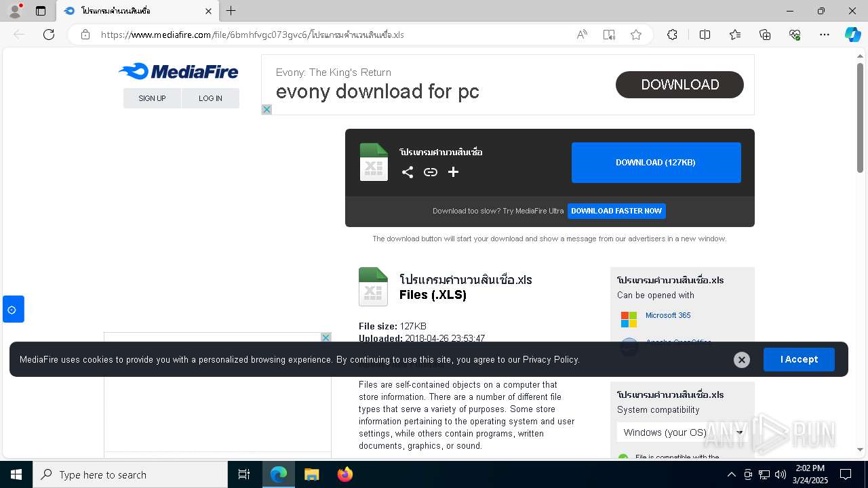Click the Edge icon on the taskbar
The height and width of the screenshot is (488, 868).
pyautogui.click(x=279, y=474)
